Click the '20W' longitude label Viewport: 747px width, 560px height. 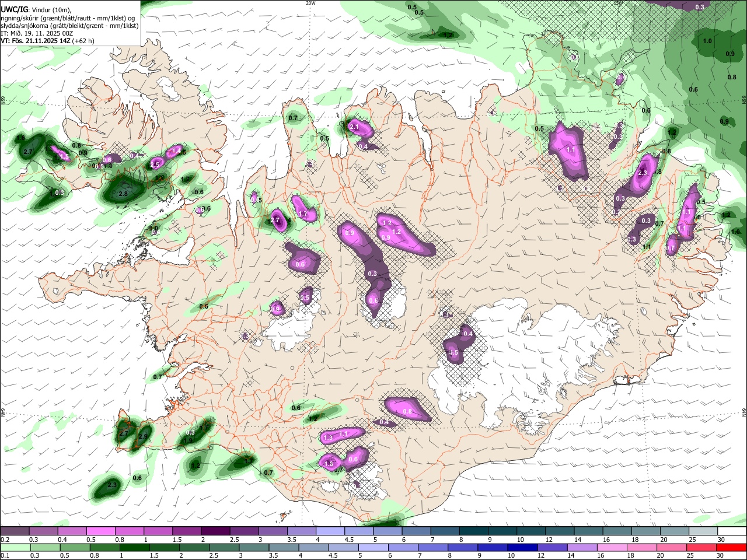[310, 3]
